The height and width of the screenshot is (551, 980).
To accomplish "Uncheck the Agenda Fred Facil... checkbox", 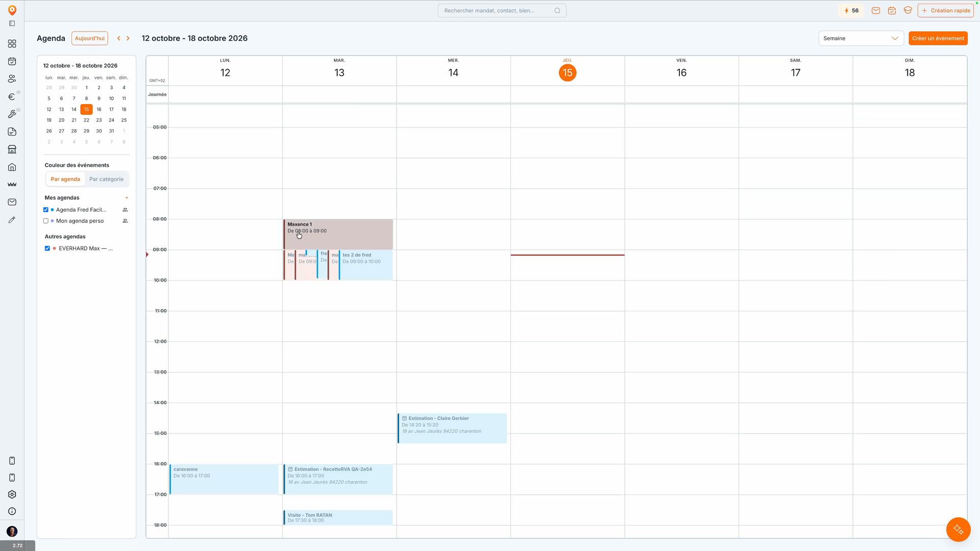I will point(46,210).
